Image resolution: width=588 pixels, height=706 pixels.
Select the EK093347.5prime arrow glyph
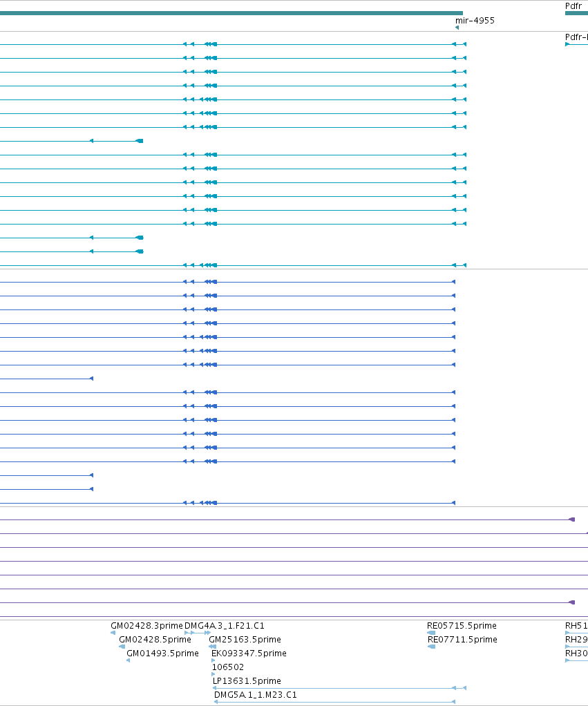pos(214,660)
